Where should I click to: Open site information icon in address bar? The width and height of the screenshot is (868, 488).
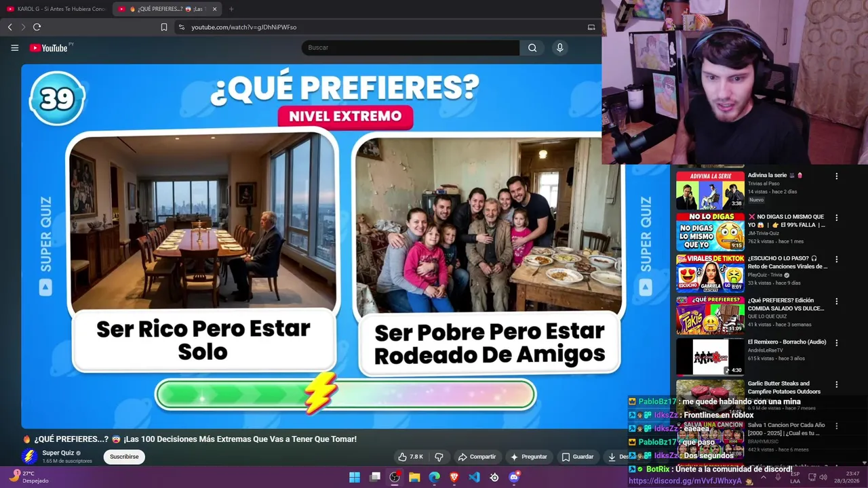[x=181, y=27]
